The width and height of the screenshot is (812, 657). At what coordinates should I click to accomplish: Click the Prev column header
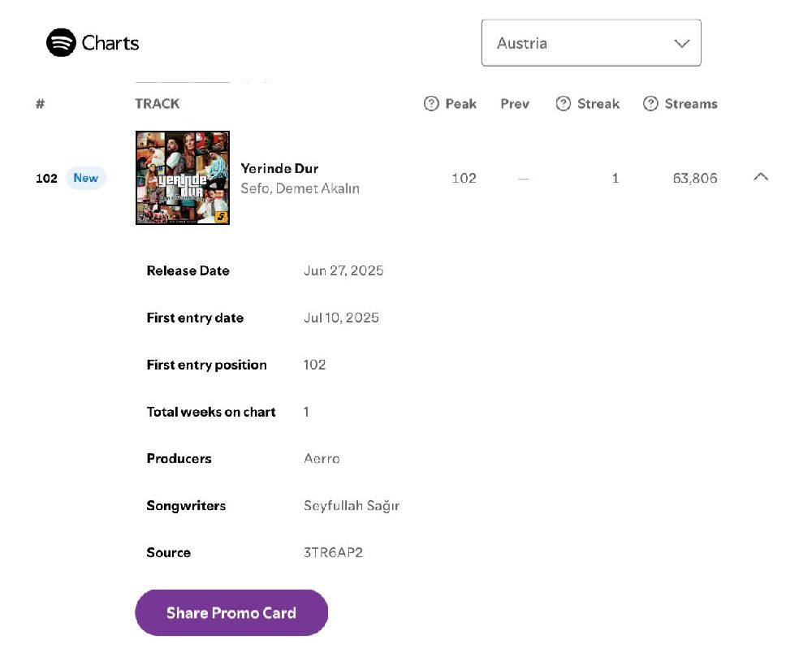515,104
